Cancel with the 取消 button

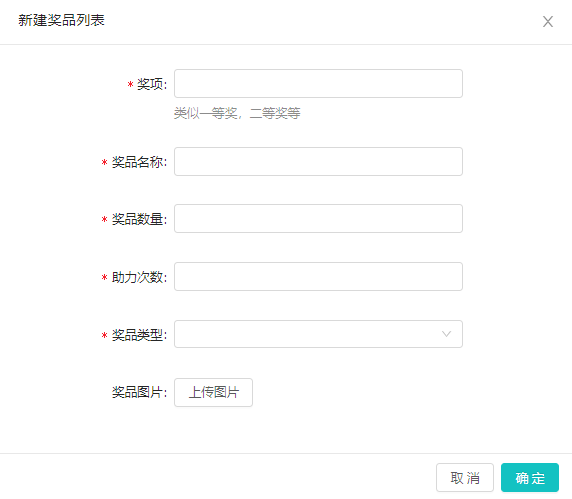pyautogui.click(x=465, y=477)
